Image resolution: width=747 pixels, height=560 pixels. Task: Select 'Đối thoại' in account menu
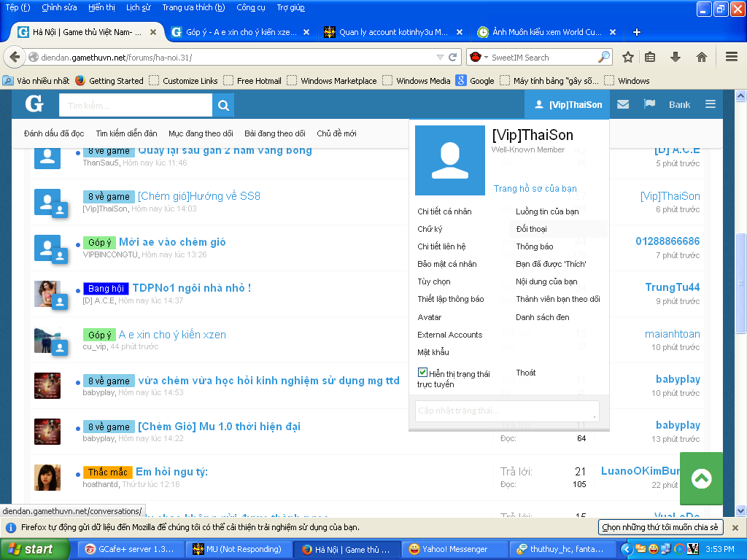[x=531, y=229]
